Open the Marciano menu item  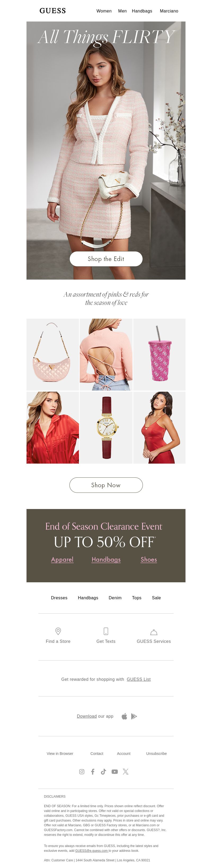169,11
